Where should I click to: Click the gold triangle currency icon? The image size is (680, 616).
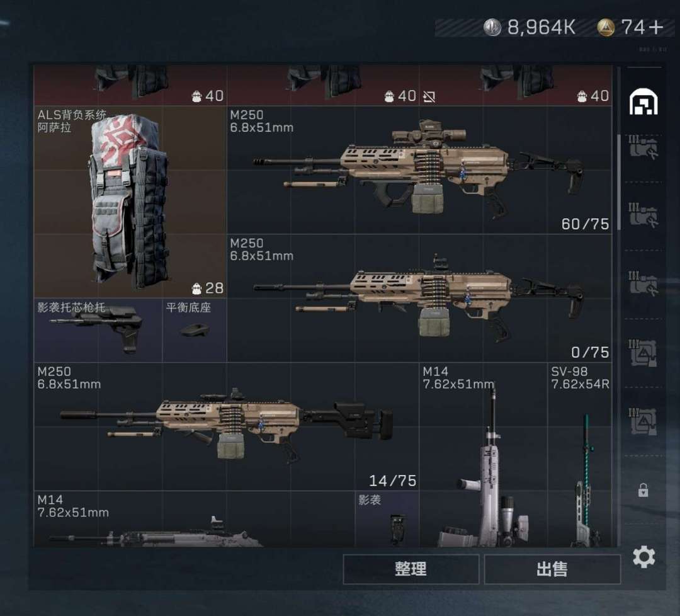coord(606,27)
